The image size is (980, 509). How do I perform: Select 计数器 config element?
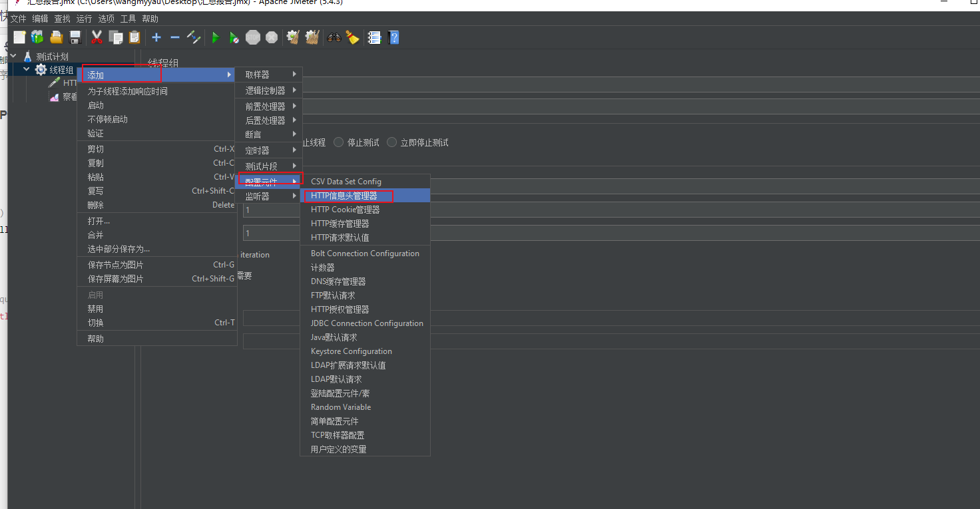coord(365,267)
